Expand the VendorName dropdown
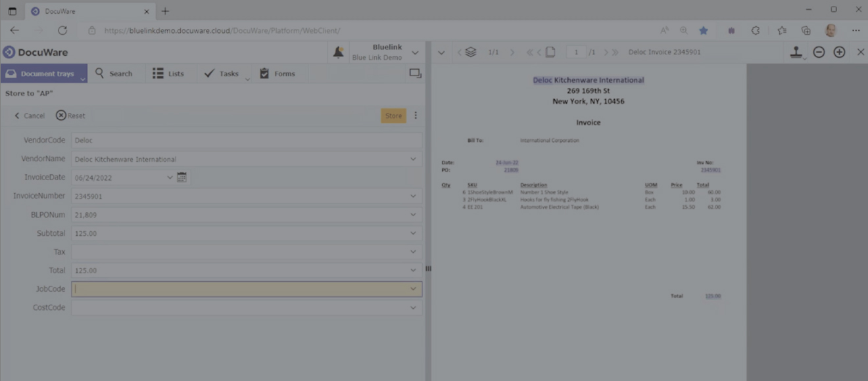 (413, 159)
